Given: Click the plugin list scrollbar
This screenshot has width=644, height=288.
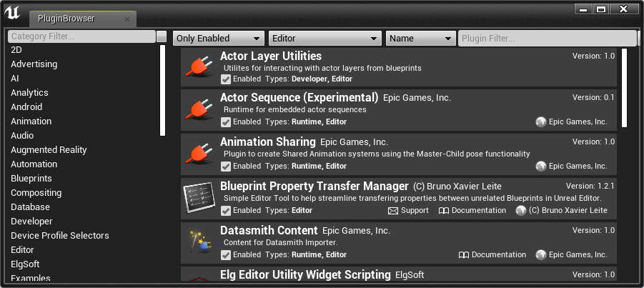Looking at the screenshot, I should click(x=624, y=88).
